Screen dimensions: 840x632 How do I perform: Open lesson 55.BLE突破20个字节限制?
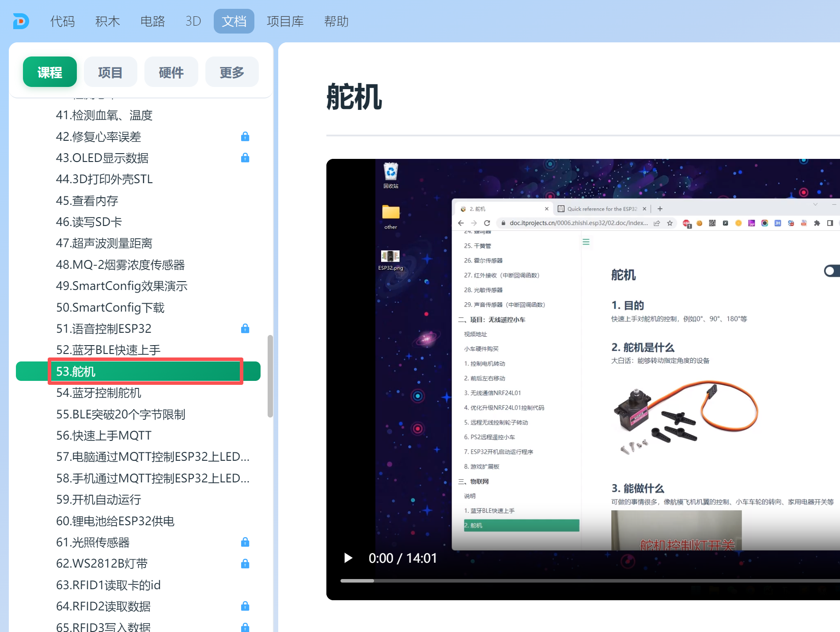point(121,414)
